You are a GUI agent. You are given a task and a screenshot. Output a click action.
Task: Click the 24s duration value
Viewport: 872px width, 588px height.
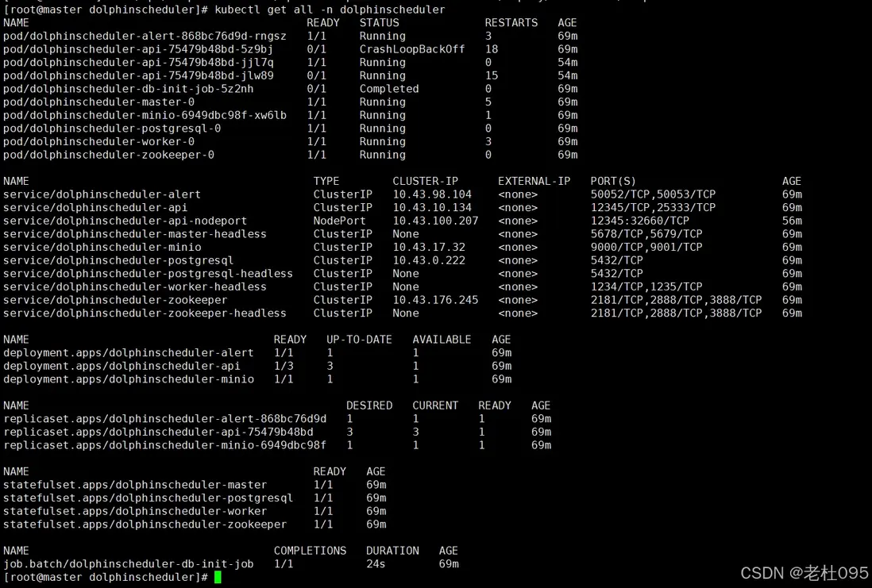tap(376, 564)
